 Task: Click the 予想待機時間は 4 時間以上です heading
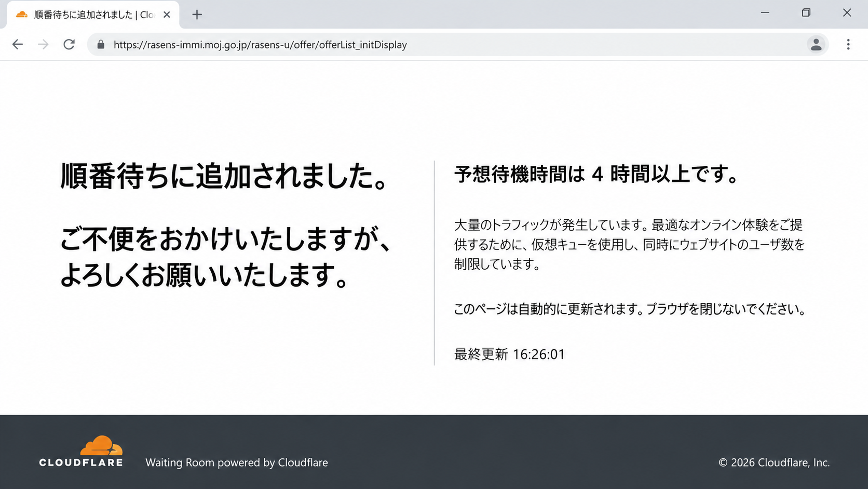pos(597,174)
